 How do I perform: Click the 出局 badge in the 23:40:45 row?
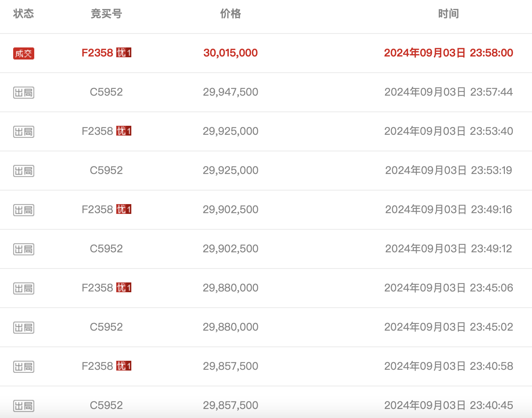[24, 406]
